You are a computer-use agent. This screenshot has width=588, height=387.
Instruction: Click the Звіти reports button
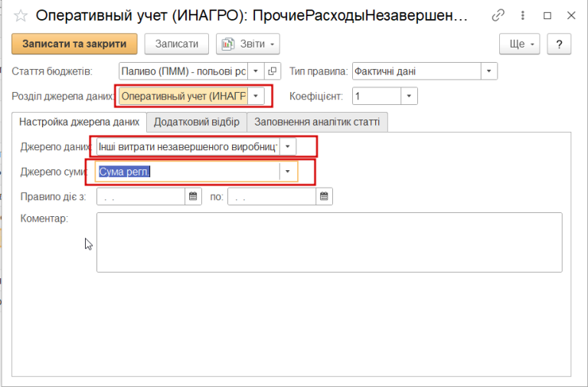click(248, 44)
